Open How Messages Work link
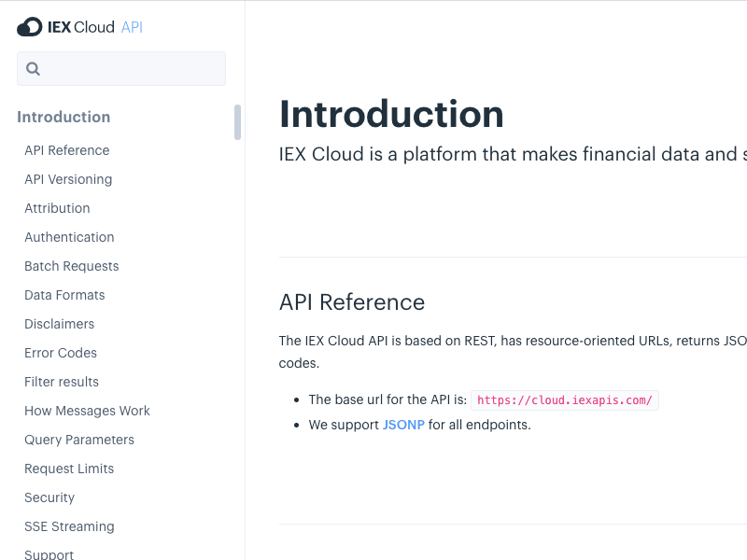 pos(88,411)
